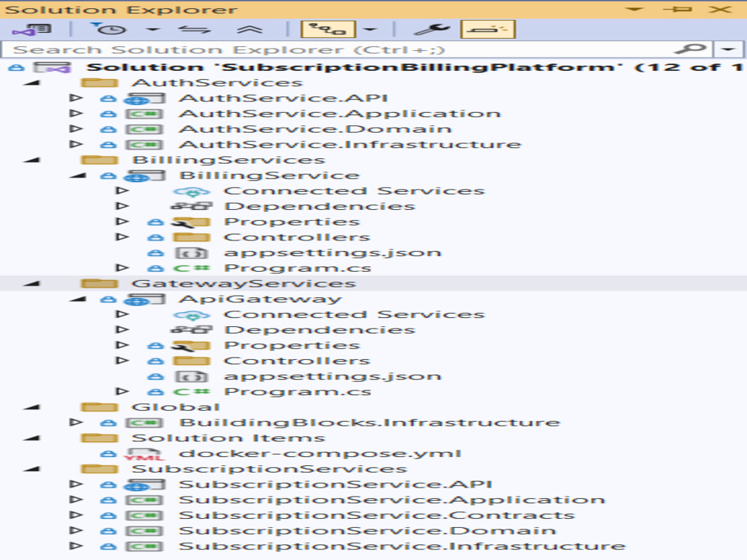747x560 pixels.
Task: Click lock icon beside docker-compose.yml
Action: 108,454
